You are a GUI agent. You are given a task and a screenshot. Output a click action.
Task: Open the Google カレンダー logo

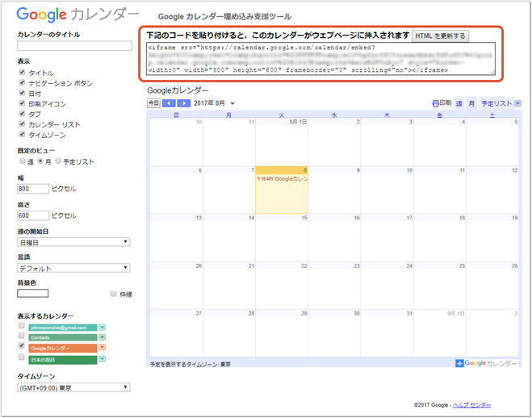(x=77, y=15)
